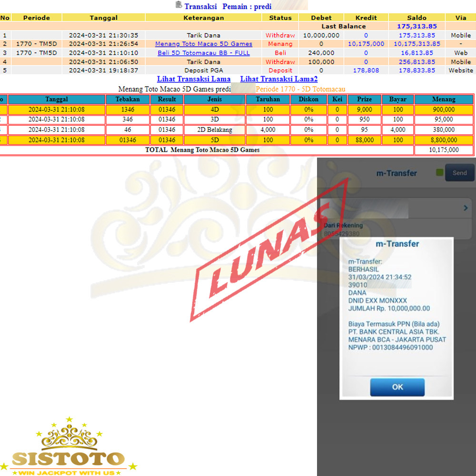The height and width of the screenshot is (476, 476).
Task: Open the Lihat Transaksi Lama2 link
Action: [x=278, y=79]
